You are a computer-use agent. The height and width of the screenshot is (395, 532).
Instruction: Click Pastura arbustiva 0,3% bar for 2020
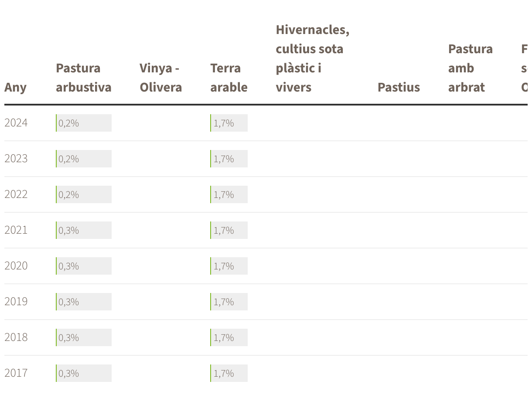84,266
